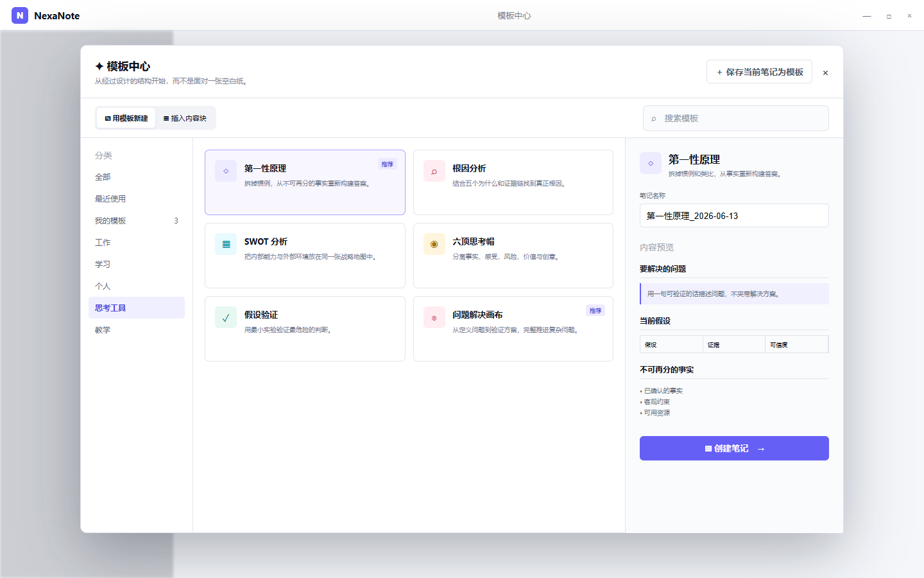Viewport: 924px width, 578px height.
Task: Switch to 插入内容块 tab
Action: pyautogui.click(x=185, y=118)
